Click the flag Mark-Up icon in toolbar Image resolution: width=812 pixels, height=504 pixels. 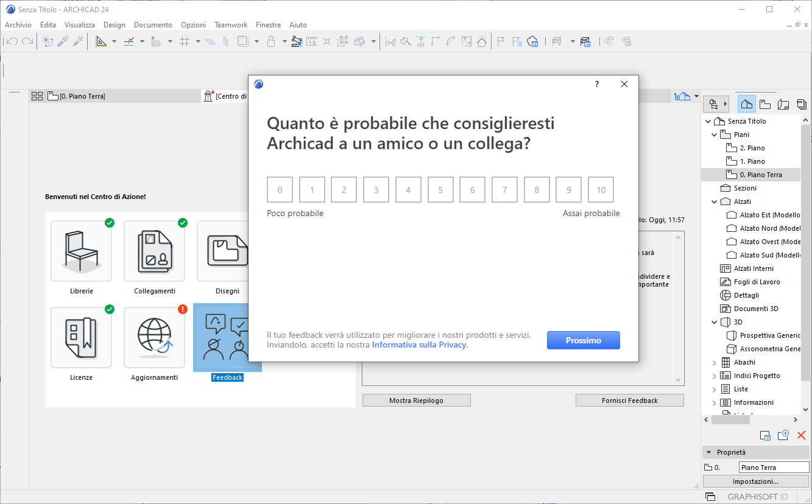[501, 41]
